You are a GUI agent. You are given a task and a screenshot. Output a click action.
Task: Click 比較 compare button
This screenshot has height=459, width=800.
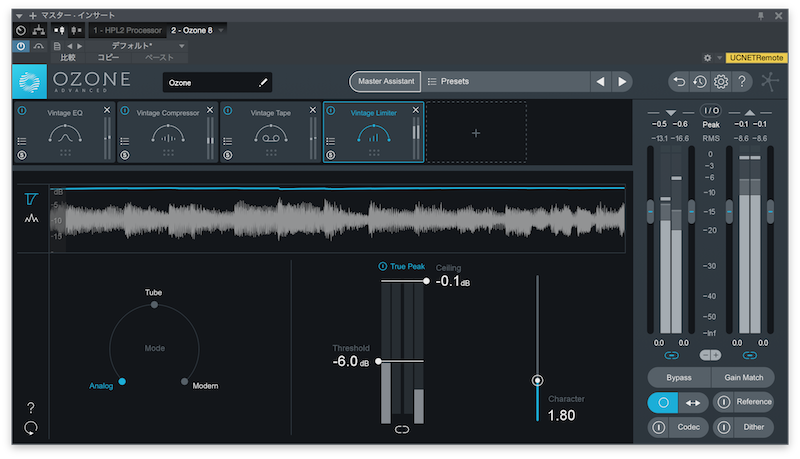tap(68, 58)
